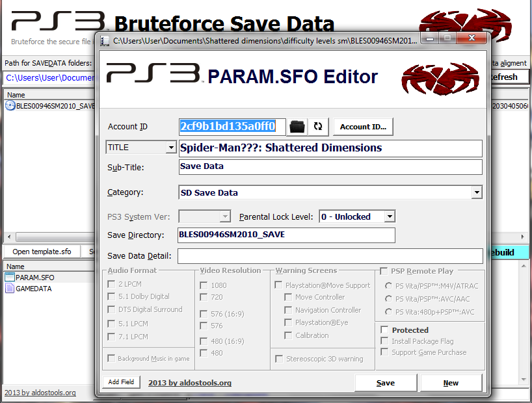This screenshot has height=403, width=532.
Task: Check the Navigation Controller checkbox
Action: point(288,310)
